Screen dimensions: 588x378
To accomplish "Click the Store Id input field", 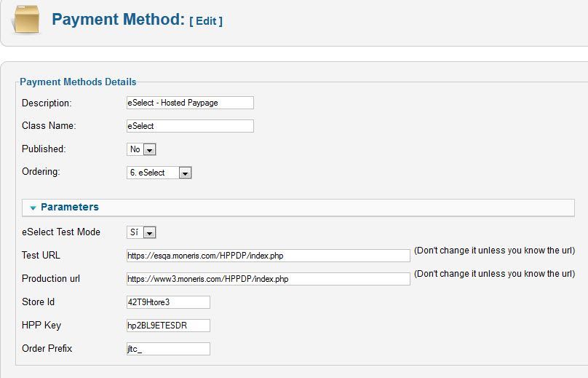I will tap(168, 302).
